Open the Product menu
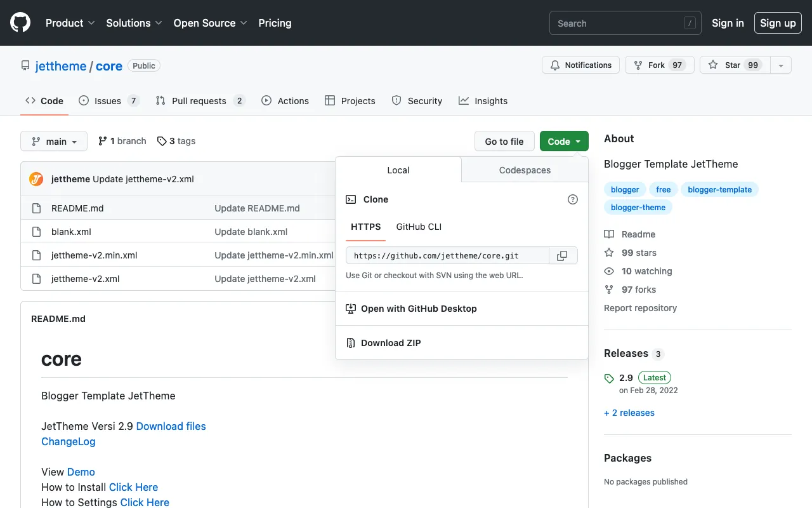 70,23
